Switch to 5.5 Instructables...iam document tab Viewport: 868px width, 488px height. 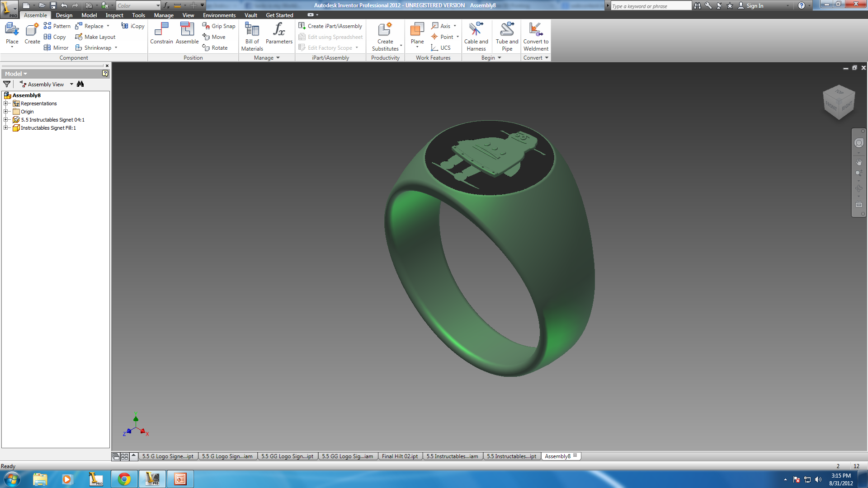tap(452, 456)
